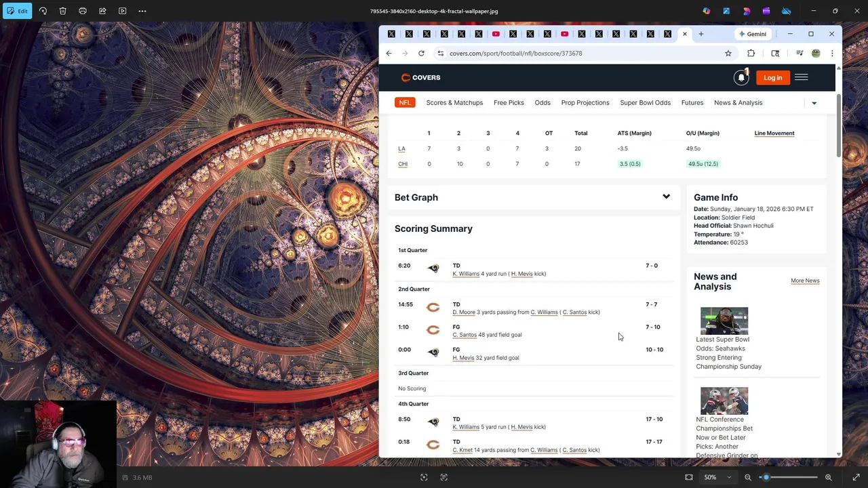Click Rams logo at 6:20 touchdown
Image resolution: width=868 pixels, height=488 pixels.
(x=433, y=268)
